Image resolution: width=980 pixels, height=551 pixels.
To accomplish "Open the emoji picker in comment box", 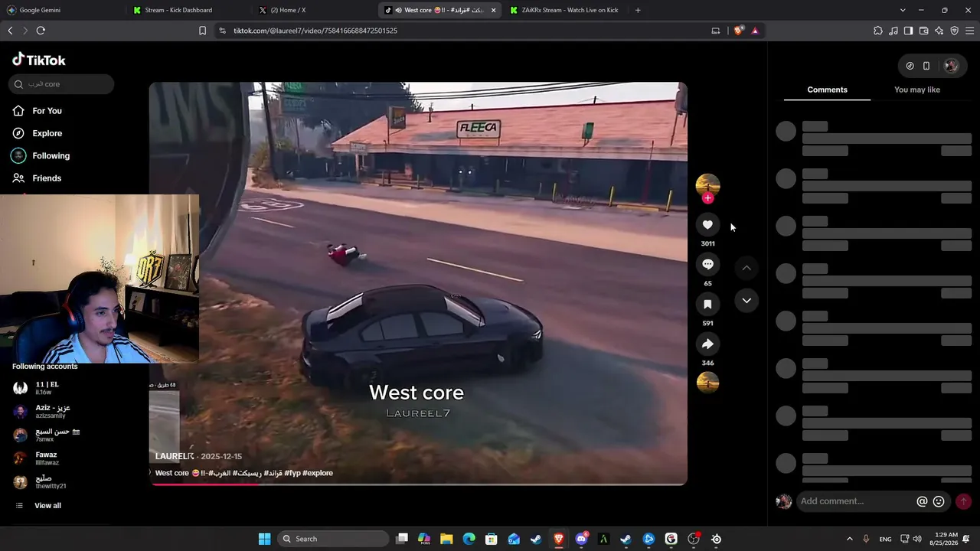I will 939,501.
